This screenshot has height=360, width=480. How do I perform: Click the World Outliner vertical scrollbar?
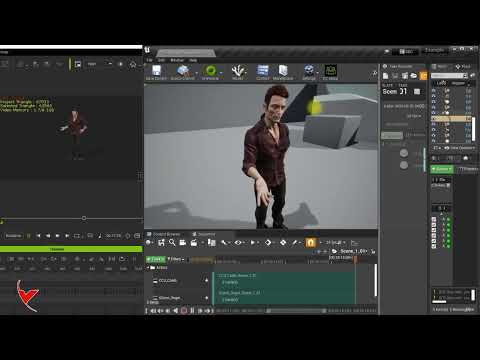tap(474, 128)
